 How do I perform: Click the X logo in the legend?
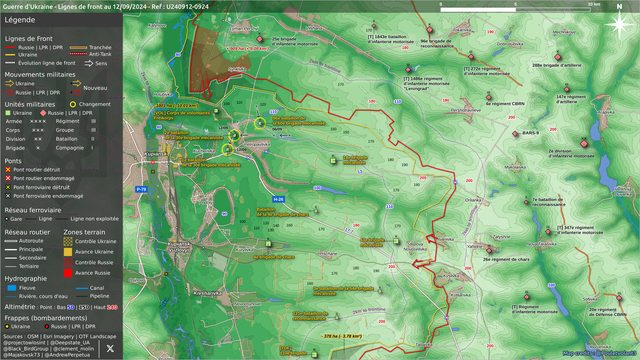(x=110, y=349)
